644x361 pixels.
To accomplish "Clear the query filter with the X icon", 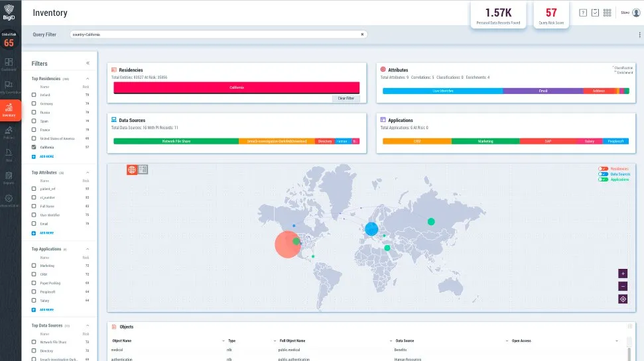I will [x=362, y=34].
